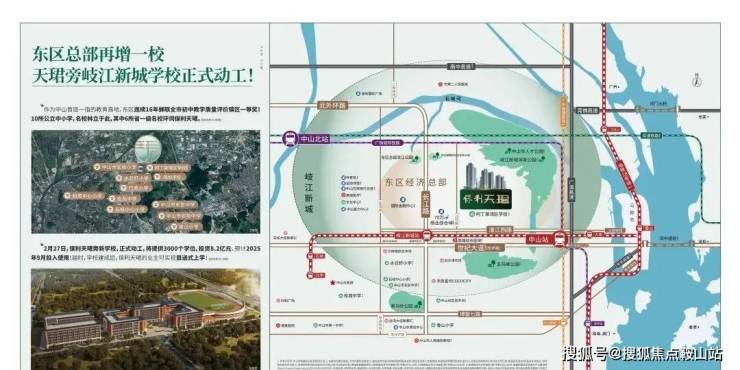Click the red star marker on map
Viewport: 740px width, 370px height.
coord(333,283)
